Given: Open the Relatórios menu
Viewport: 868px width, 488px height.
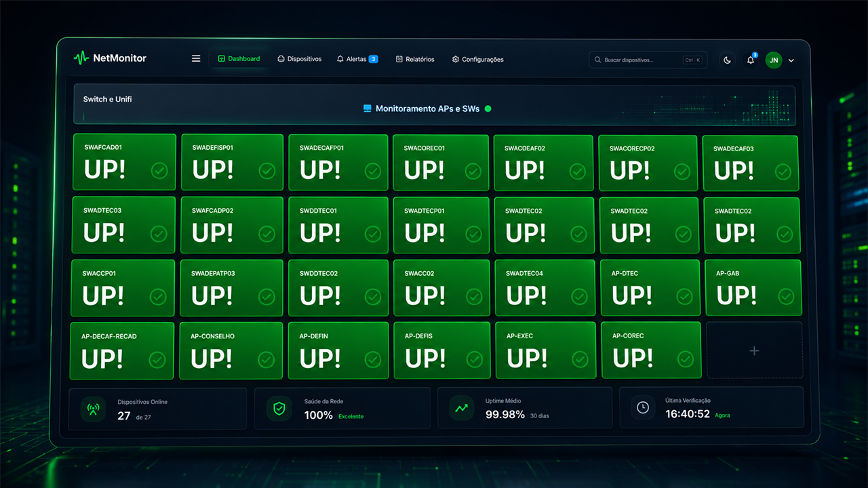Looking at the screenshot, I should click(415, 59).
